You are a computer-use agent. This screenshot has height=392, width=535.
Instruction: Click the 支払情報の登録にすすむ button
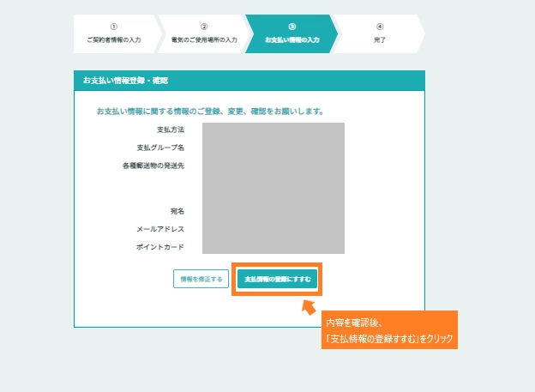[277, 279]
